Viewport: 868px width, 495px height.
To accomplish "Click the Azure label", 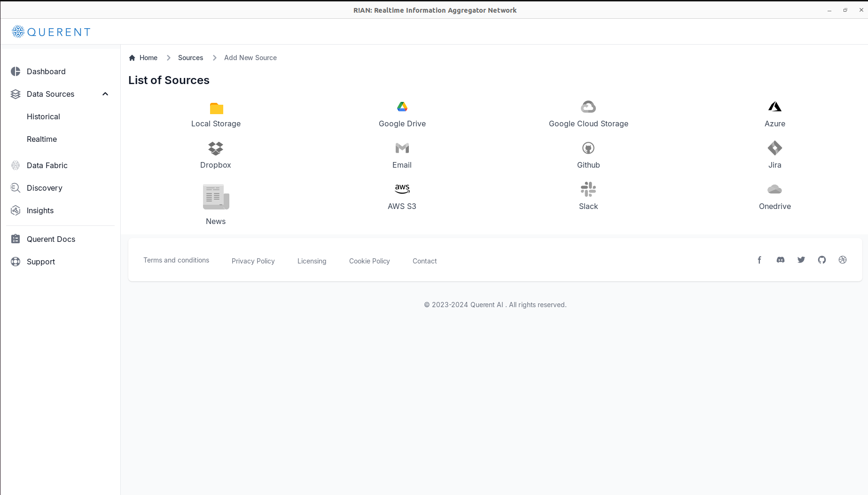I will (x=775, y=124).
